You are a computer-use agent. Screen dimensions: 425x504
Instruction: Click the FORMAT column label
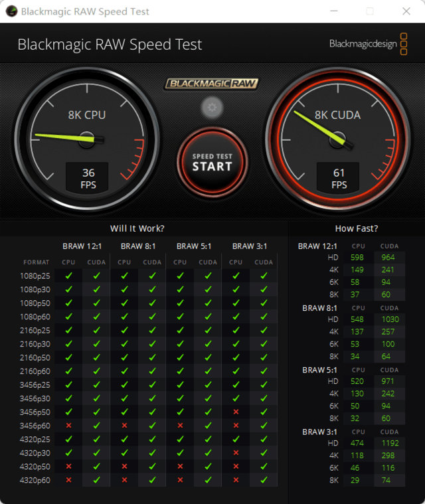[x=37, y=262]
